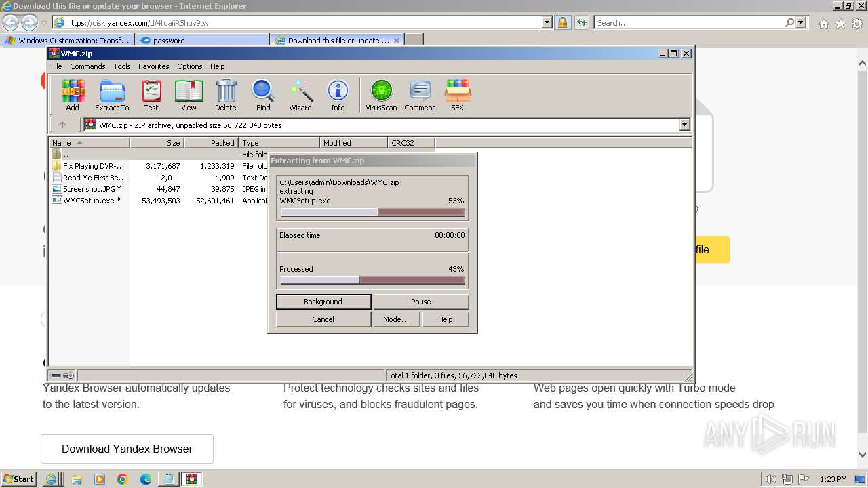Click the browser Home icon

click(823, 24)
